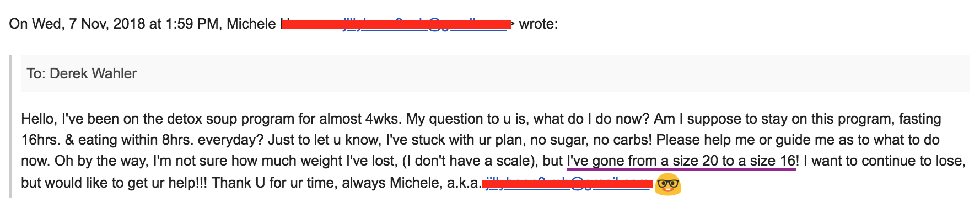Click the word Hello at message start
Image resolution: width=980 pixels, height=213 pixels.
click(39, 119)
